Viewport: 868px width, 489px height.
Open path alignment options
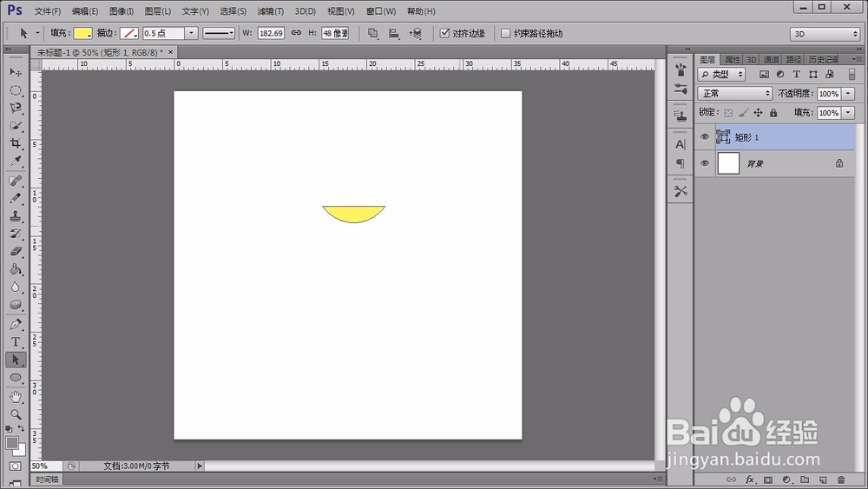coord(393,33)
